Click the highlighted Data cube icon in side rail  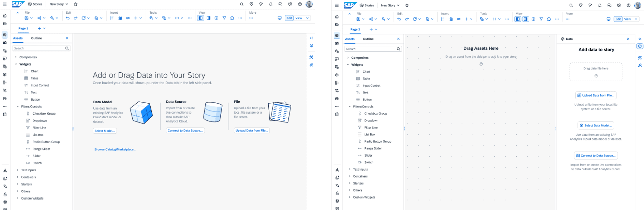(x=640, y=46)
